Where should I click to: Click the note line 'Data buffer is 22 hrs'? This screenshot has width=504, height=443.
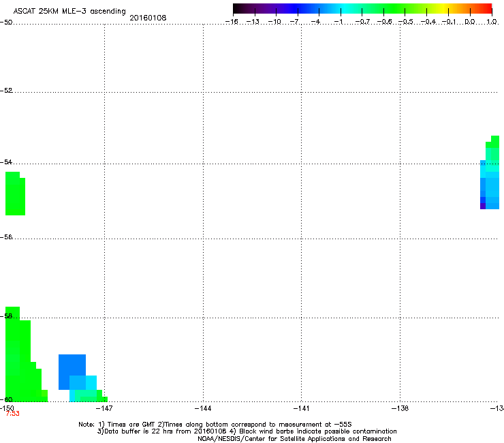pos(247,431)
